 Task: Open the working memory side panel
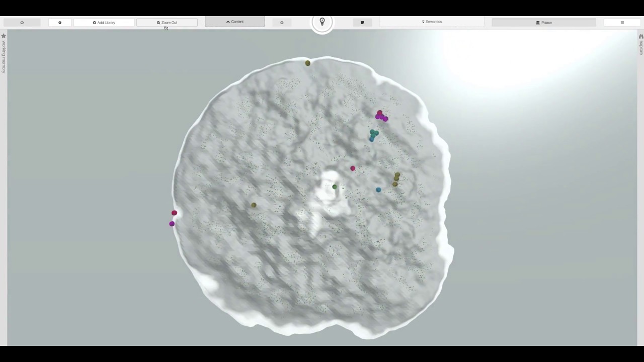tap(4, 53)
